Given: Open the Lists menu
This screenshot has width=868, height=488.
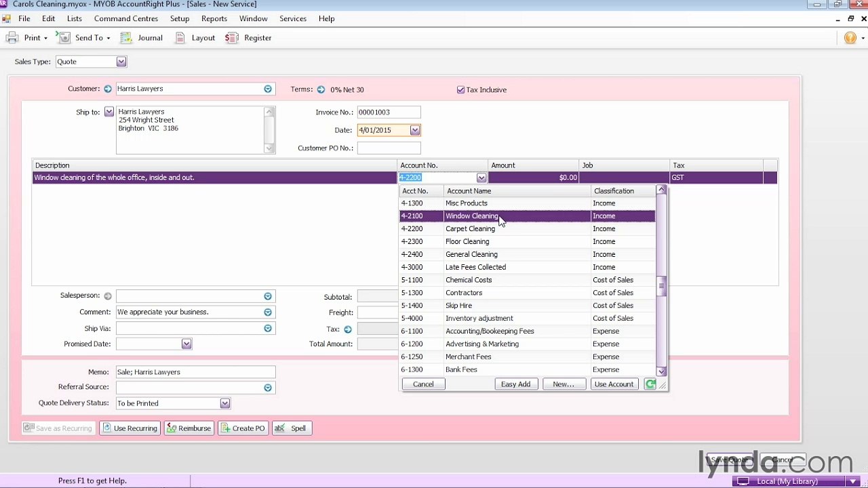Looking at the screenshot, I should tap(75, 19).
